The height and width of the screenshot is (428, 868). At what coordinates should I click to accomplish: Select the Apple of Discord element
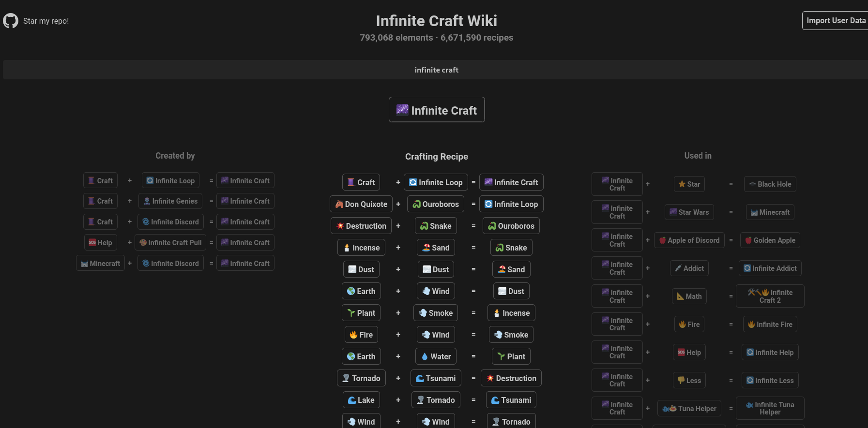689,240
